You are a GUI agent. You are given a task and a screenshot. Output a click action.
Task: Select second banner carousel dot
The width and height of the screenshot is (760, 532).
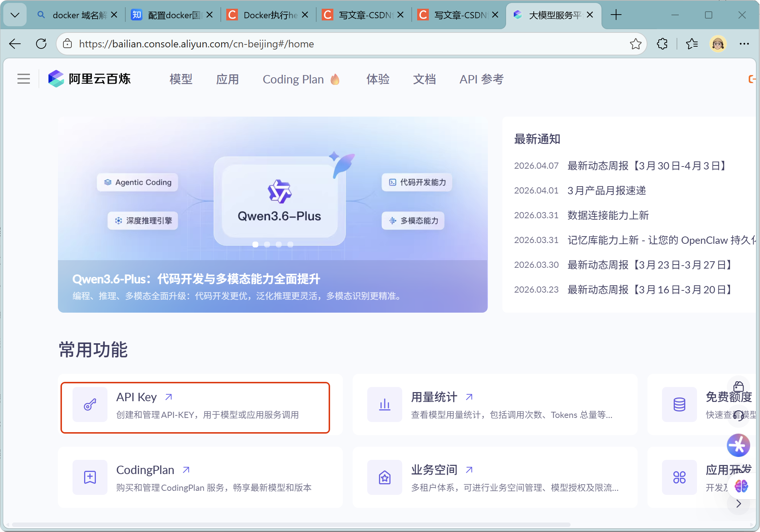267,245
